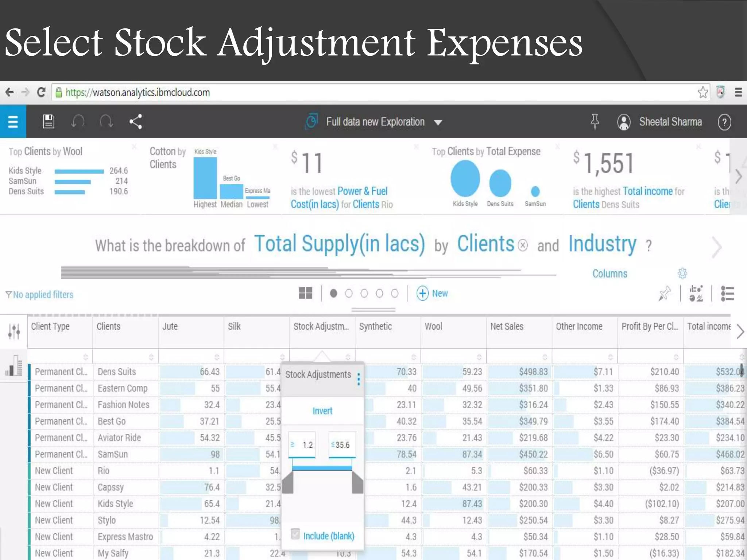The image size is (747, 560).
Task: Click the No applied filters link
Action: pyautogui.click(x=43, y=295)
